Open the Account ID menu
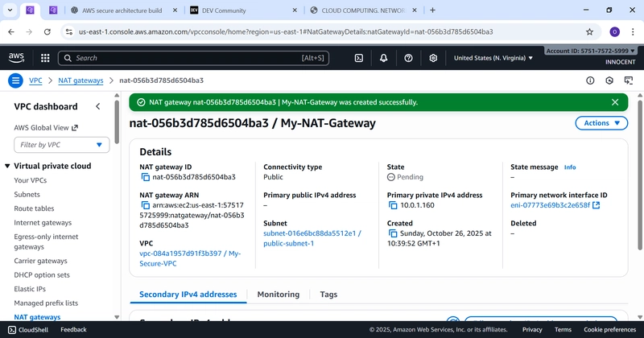The image size is (644, 338). point(591,51)
